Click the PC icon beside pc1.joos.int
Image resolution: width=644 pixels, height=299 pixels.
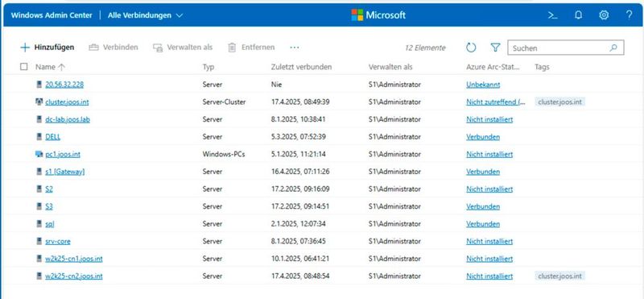[39, 154]
